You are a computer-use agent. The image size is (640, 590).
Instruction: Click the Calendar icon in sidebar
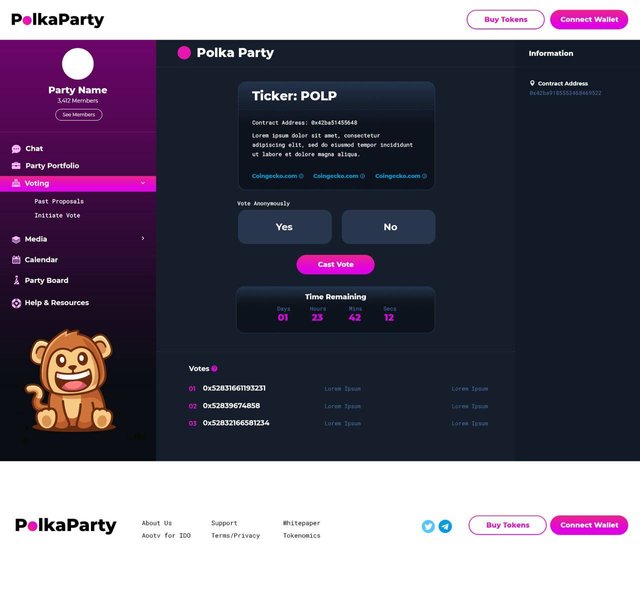tap(16, 260)
